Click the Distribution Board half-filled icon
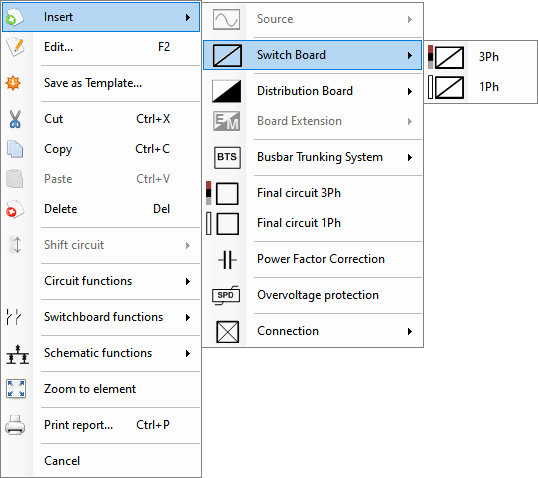Screen dimensions: 538x478 click(226, 91)
